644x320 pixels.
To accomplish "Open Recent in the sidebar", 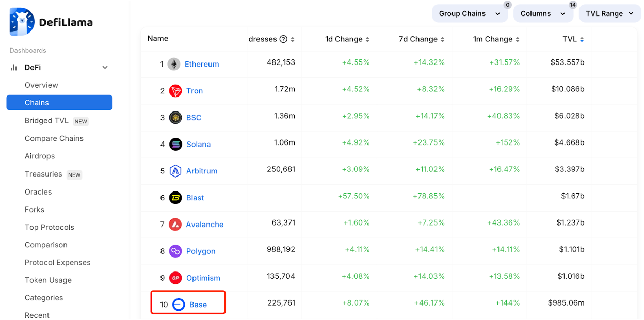I will [x=37, y=315].
